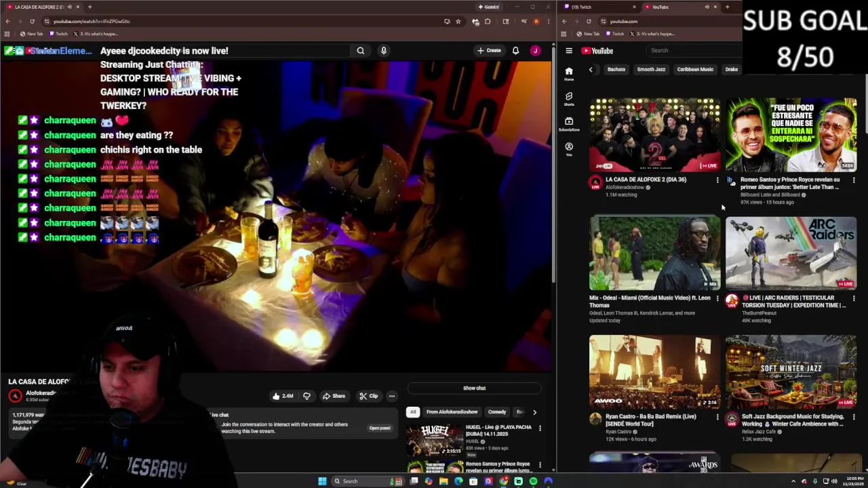This screenshot has width=868, height=488.
Task: Reload the page in left browser window
Action: 32,21
